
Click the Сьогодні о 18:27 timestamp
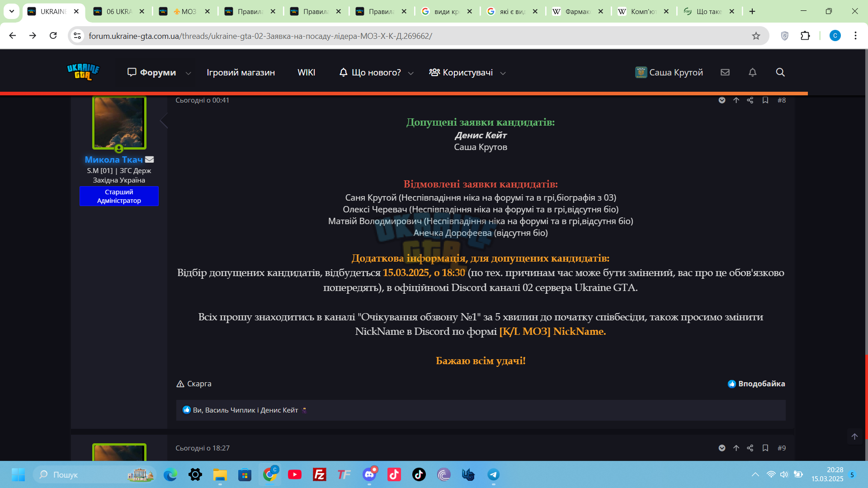tap(202, 448)
